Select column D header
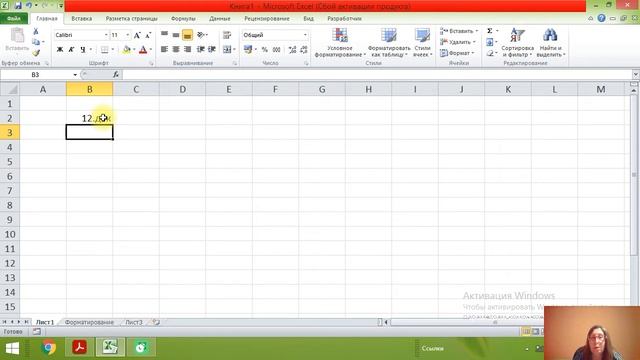Image resolution: width=640 pixels, height=360 pixels. [x=182, y=89]
